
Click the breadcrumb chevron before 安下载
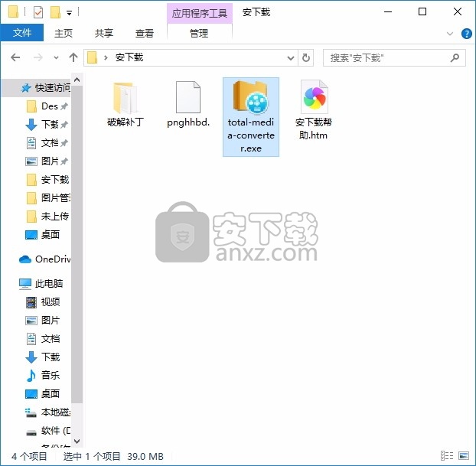pos(106,57)
